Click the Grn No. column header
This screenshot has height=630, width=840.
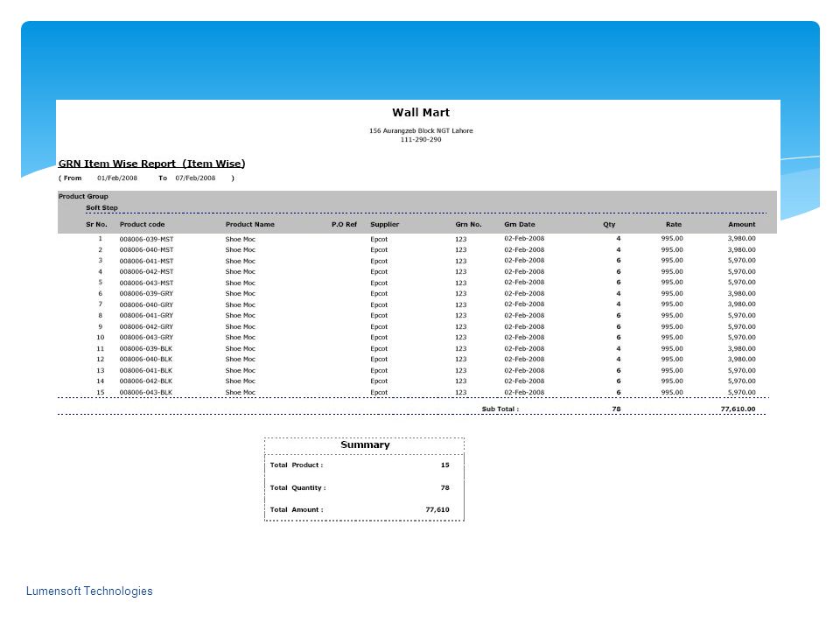[468, 225]
